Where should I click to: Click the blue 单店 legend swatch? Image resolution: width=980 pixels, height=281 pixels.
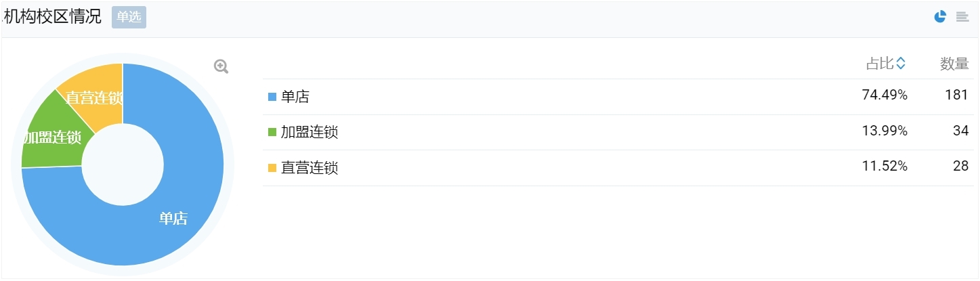[x=272, y=97]
